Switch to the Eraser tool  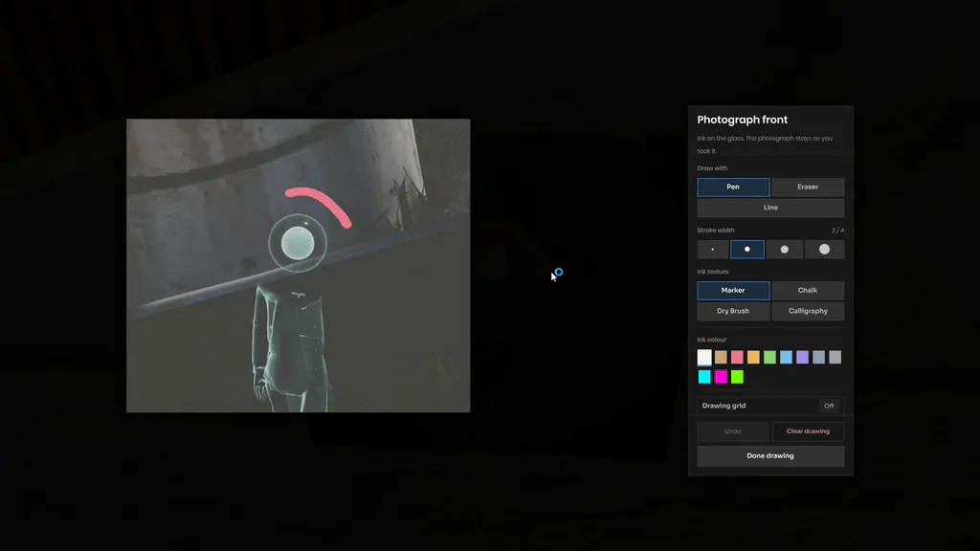808,187
